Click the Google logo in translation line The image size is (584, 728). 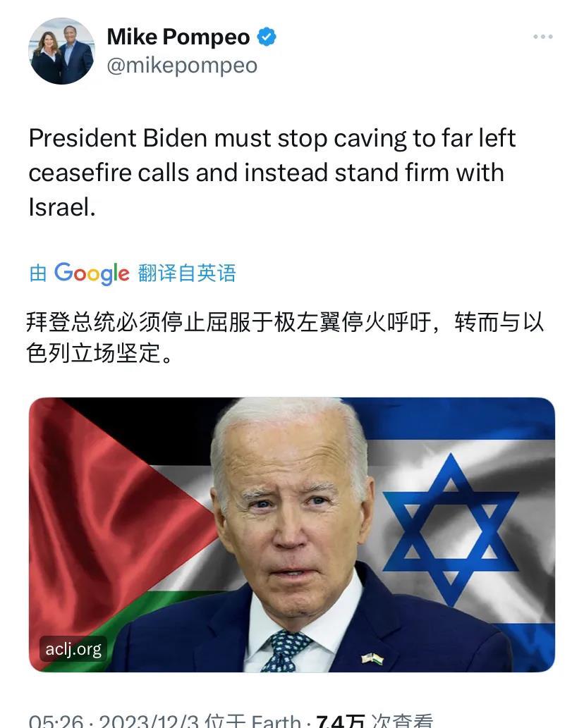pyautogui.click(x=92, y=273)
